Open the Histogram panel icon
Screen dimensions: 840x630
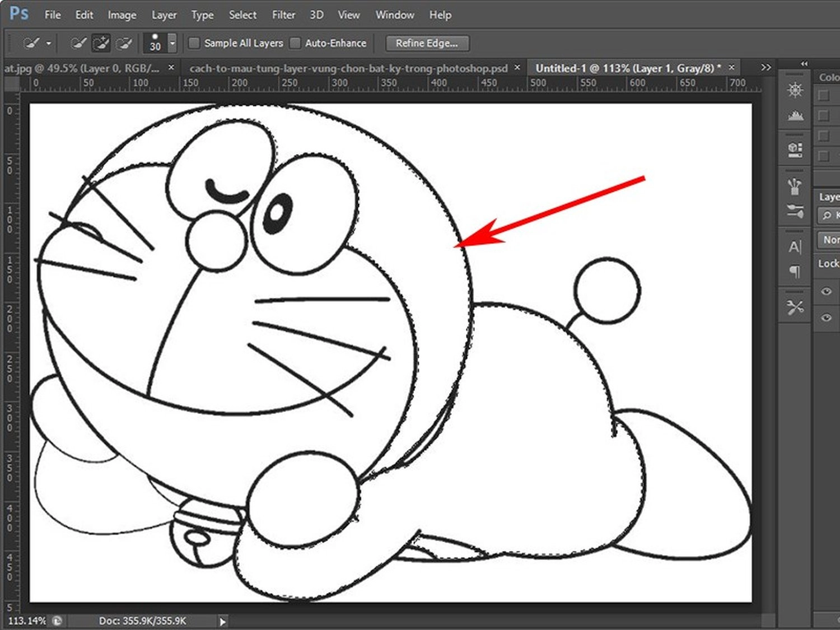[x=795, y=116]
